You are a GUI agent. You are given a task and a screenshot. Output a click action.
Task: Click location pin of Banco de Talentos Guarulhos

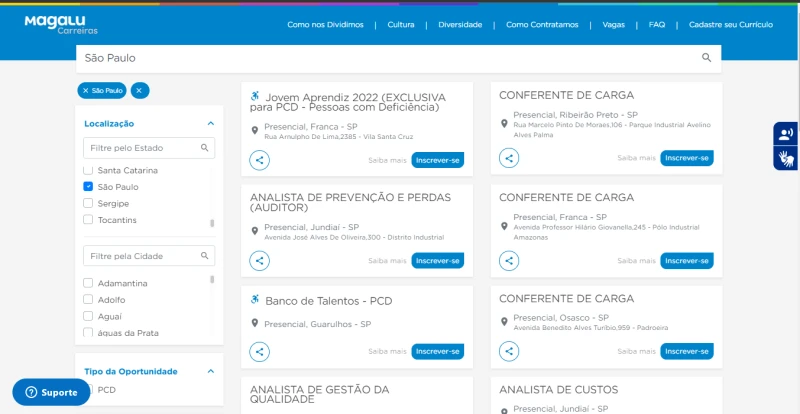pyautogui.click(x=255, y=324)
